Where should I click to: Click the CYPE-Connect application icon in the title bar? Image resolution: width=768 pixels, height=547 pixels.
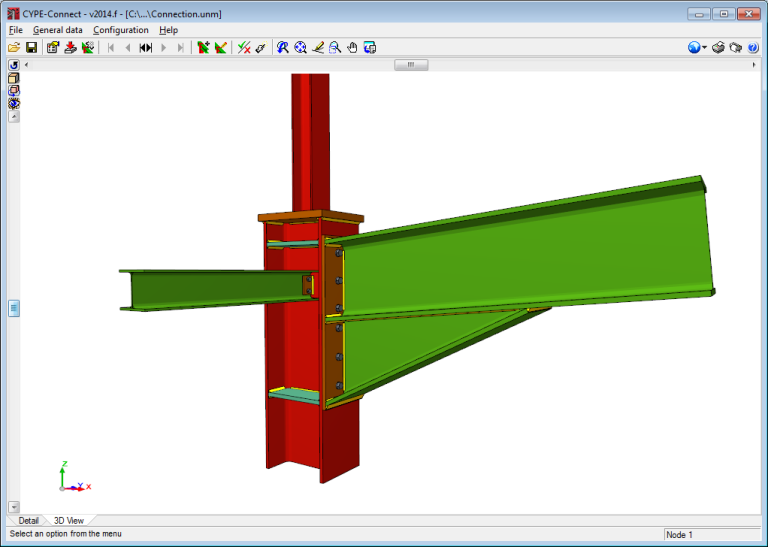tap(13, 14)
